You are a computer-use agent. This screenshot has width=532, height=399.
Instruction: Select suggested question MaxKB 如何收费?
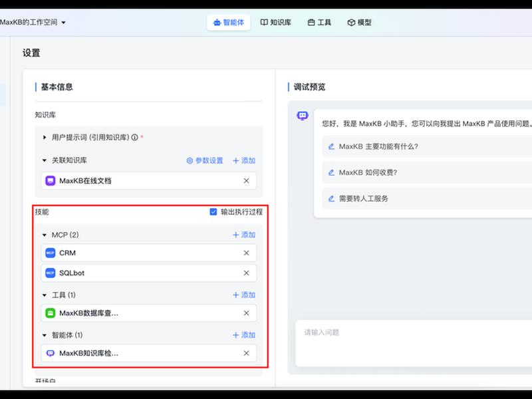(427, 172)
